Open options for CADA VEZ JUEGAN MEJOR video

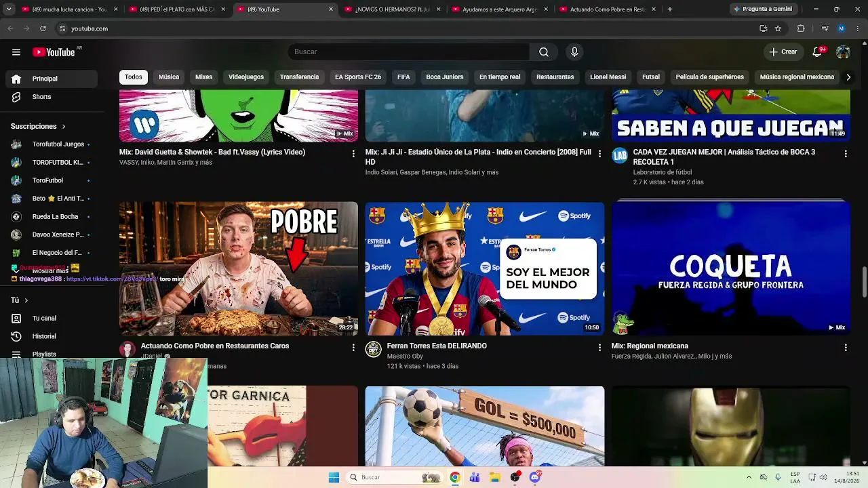(846, 154)
